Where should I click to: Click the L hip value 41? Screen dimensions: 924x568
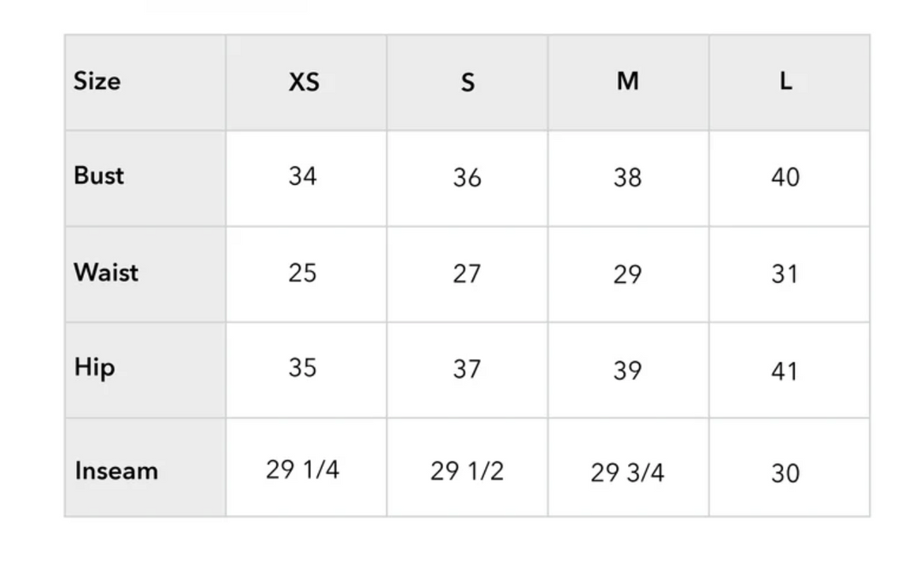pos(785,371)
